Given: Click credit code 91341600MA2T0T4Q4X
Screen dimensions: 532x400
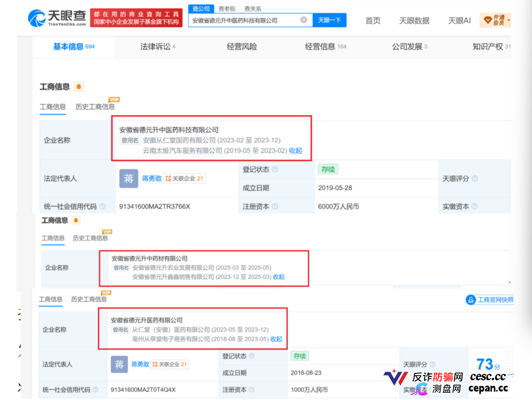Looking at the screenshot, I should (143, 390).
